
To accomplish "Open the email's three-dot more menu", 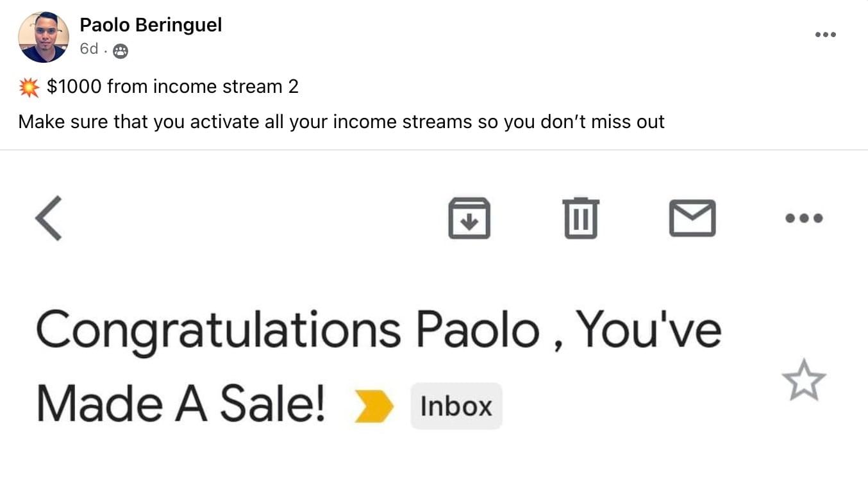I will [804, 218].
